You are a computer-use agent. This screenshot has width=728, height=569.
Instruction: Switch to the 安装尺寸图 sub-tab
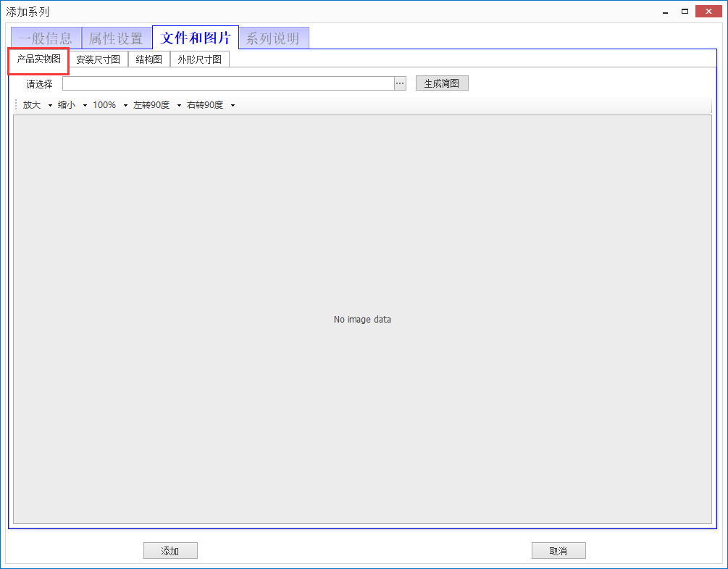[x=99, y=59]
